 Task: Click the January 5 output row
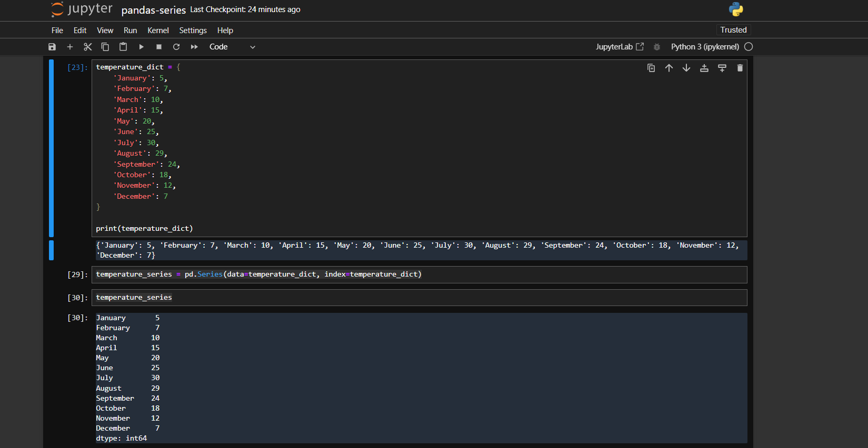(128, 318)
